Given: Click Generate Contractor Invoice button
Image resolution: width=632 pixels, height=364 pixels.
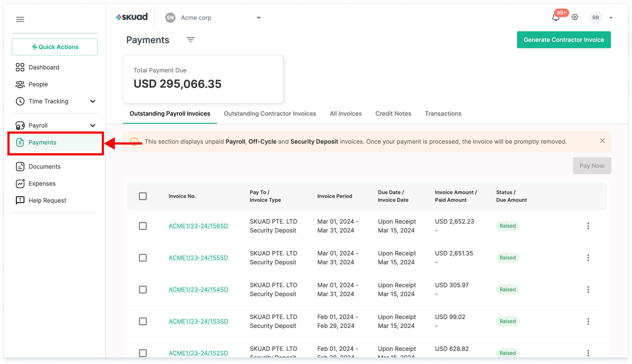Looking at the screenshot, I should click(x=564, y=40).
